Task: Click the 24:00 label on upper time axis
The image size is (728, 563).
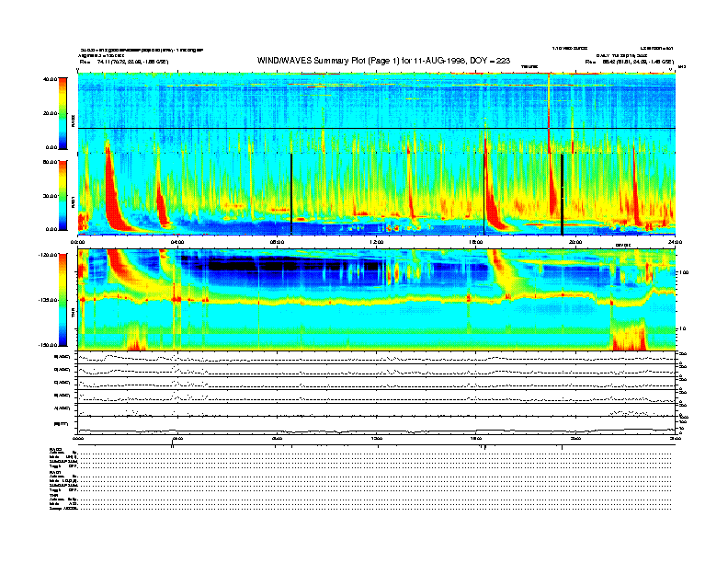Action: (675, 242)
